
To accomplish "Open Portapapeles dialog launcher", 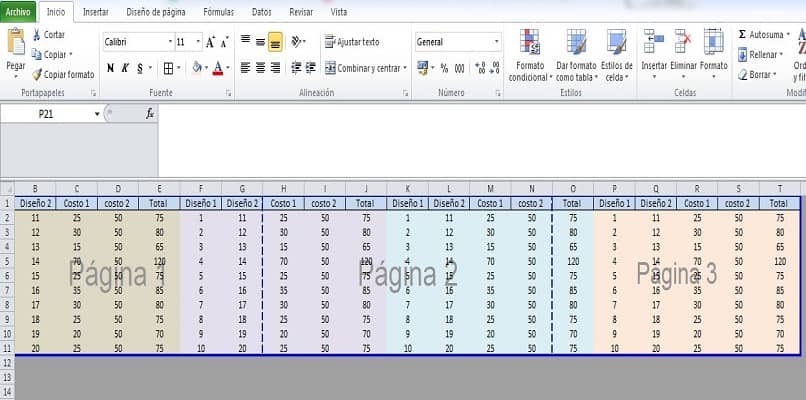I will click(93, 93).
